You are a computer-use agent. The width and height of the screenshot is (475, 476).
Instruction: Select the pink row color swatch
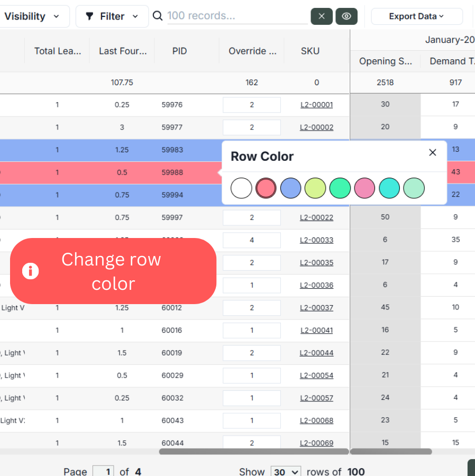pyautogui.click(x=364, y=188)
